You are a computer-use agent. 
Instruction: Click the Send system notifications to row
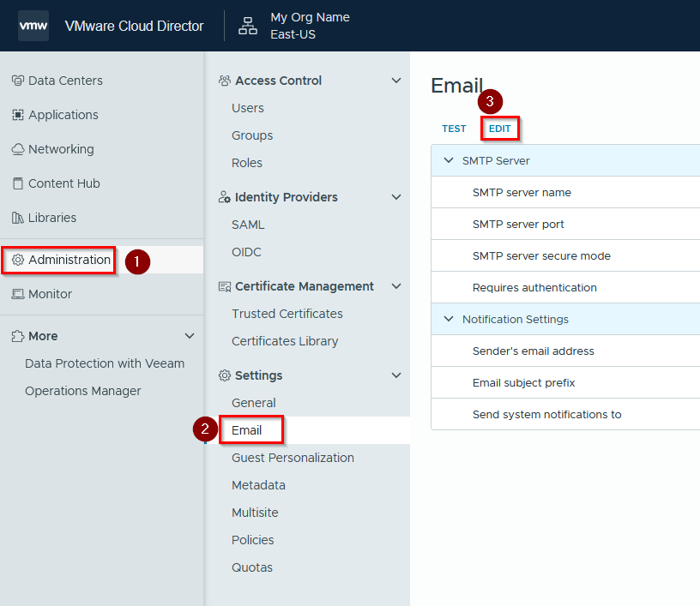click(565, 414)
